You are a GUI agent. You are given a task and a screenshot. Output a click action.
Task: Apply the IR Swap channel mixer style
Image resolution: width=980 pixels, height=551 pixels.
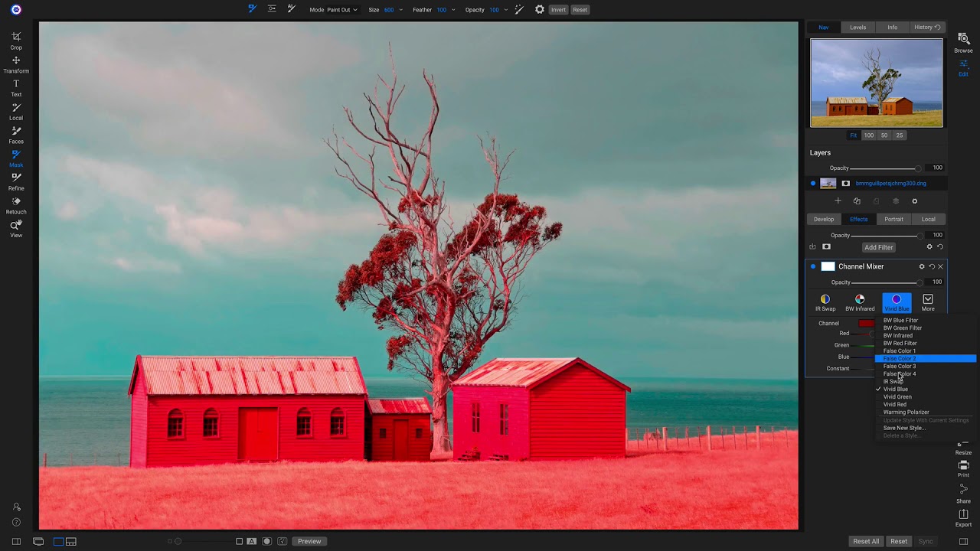pos(825,302)
